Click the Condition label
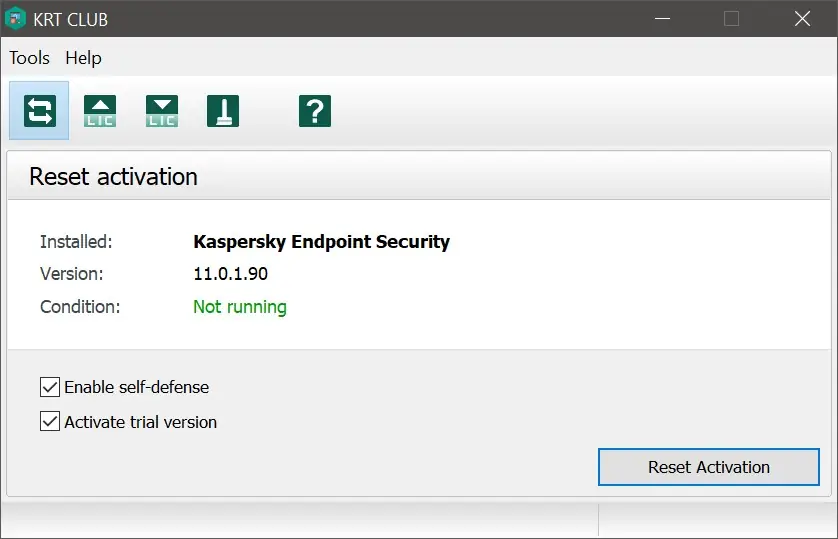The width and height of the screenshot is (838, 539). tap(80, 307)
